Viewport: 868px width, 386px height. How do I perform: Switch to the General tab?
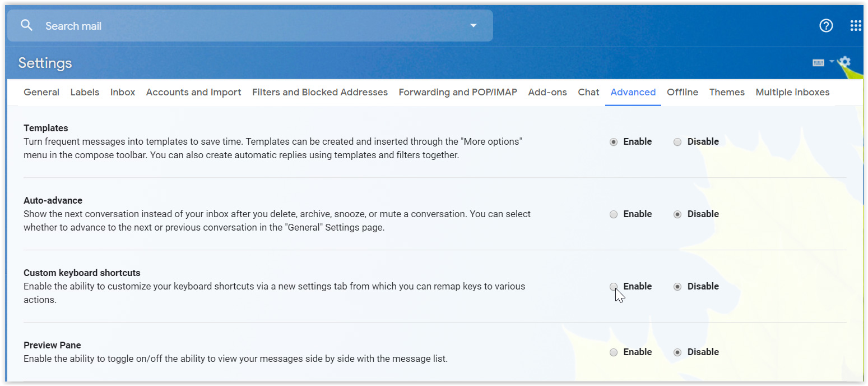pyautogui.click(x=41, y=92)
